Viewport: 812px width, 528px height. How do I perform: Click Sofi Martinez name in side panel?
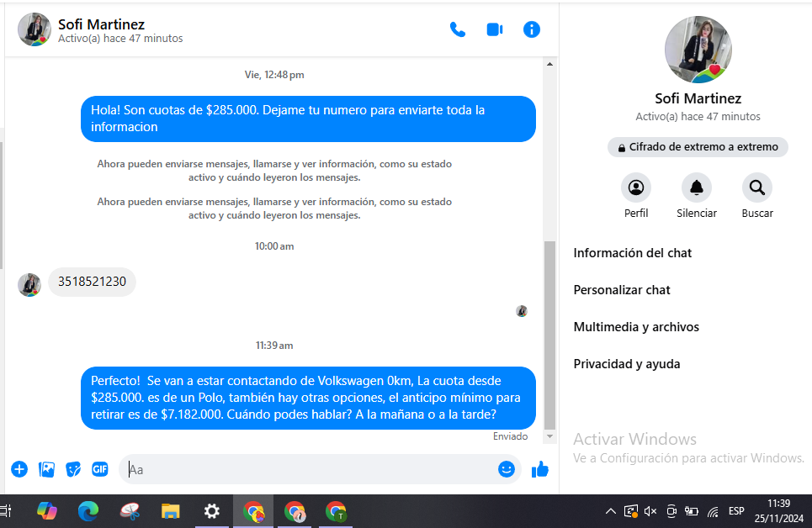tap(698, 98)
